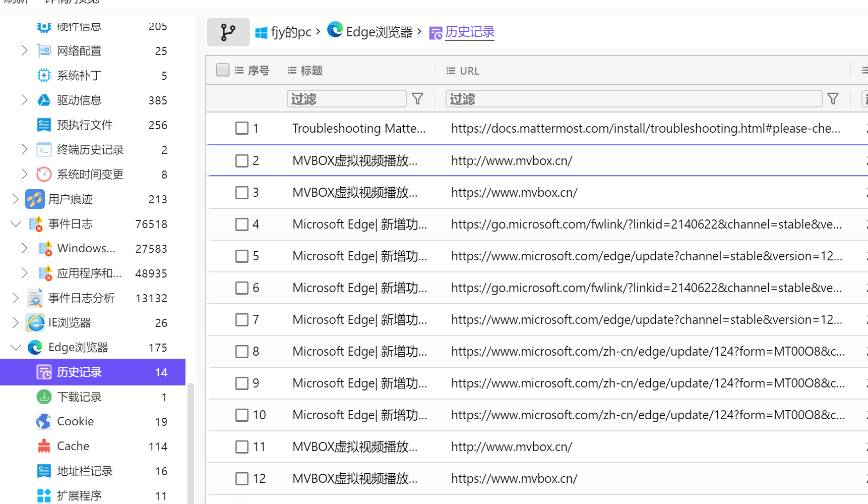Expand the Windows... log tree node
Viewport: 868px width, 504px height.
pos(24,248)
